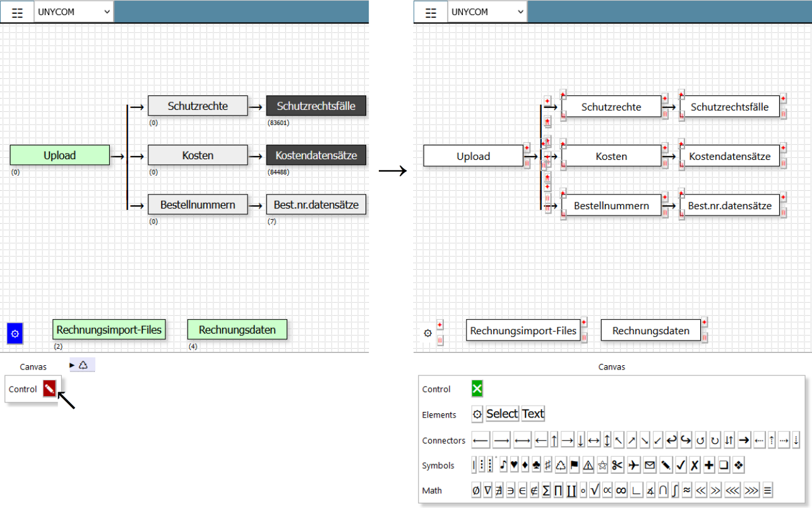812x508 pixels.
Task: Open the right hamburger list menu
Action: (x=431, y=13)
